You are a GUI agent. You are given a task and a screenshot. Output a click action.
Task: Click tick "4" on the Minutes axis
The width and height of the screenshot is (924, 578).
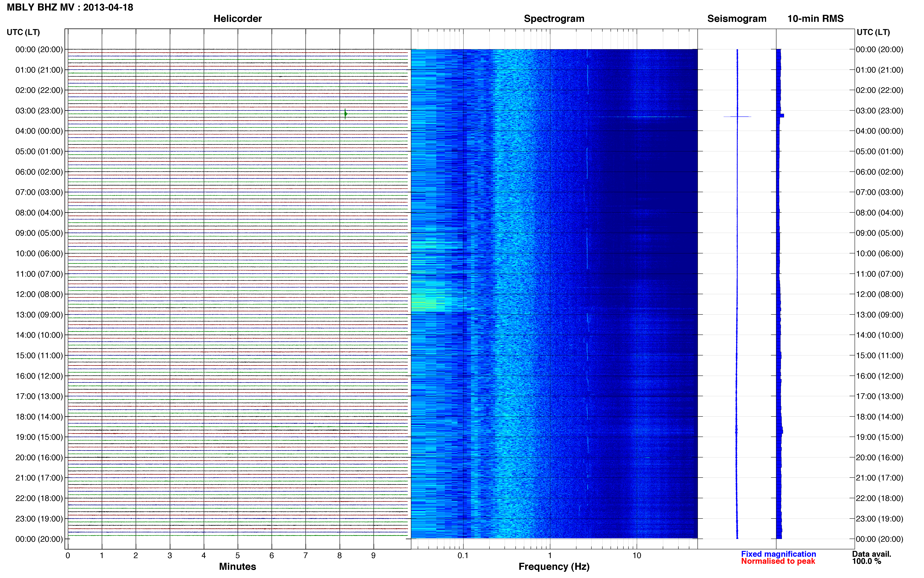pos(204,555)
